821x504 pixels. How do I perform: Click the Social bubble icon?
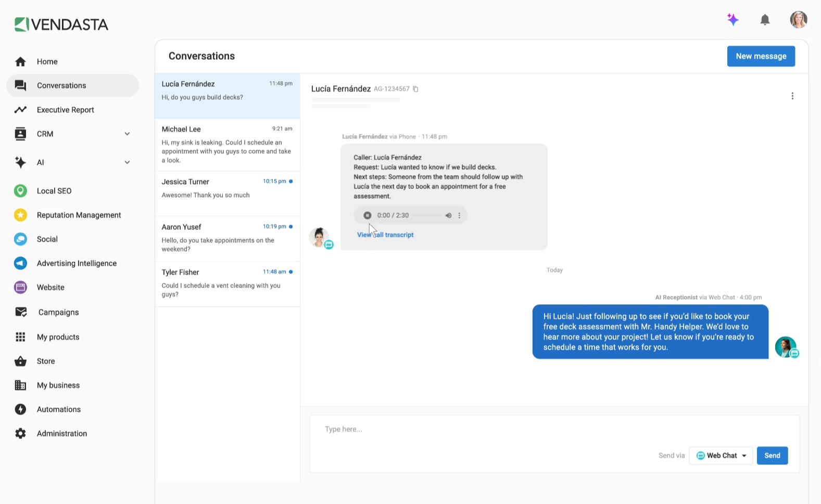click(20, 239)
